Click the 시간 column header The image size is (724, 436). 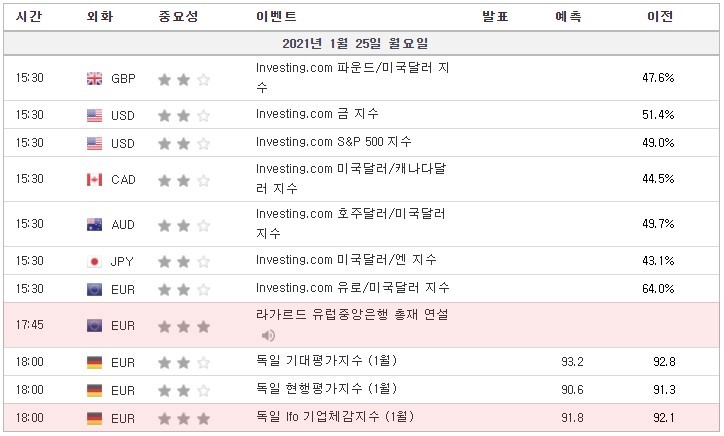coord(29,17)
